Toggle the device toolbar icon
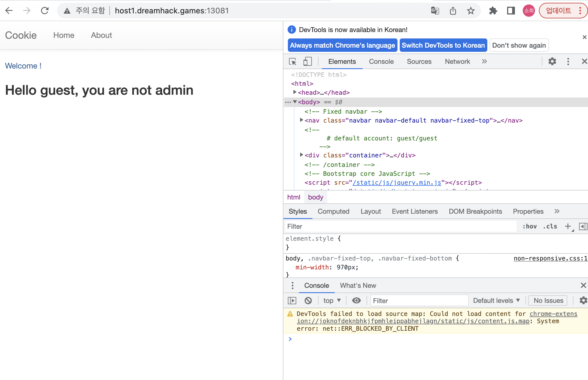 (x=307, y=62)
